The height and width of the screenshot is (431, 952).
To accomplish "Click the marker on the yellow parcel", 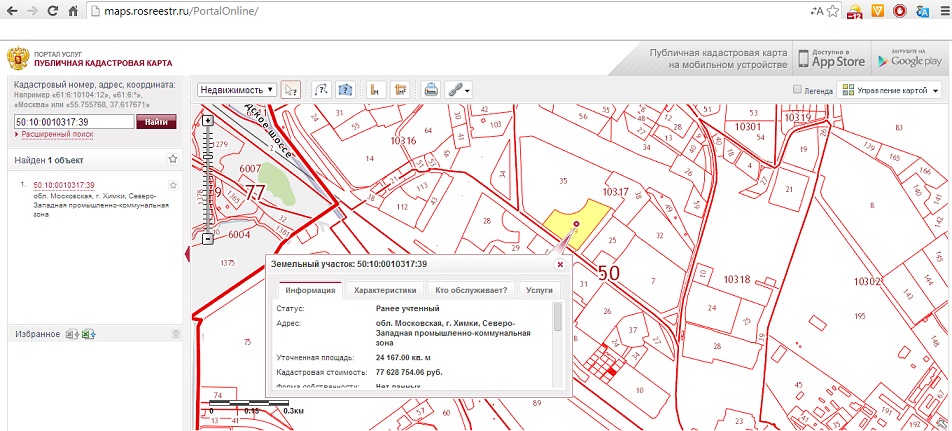I will point(576,225).
